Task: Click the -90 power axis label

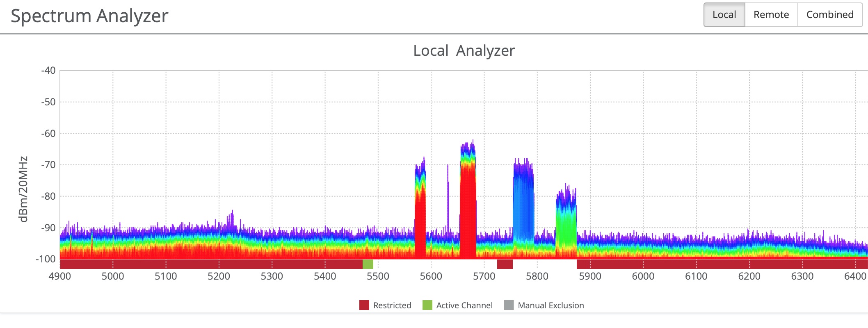Action: pos(48,228)
